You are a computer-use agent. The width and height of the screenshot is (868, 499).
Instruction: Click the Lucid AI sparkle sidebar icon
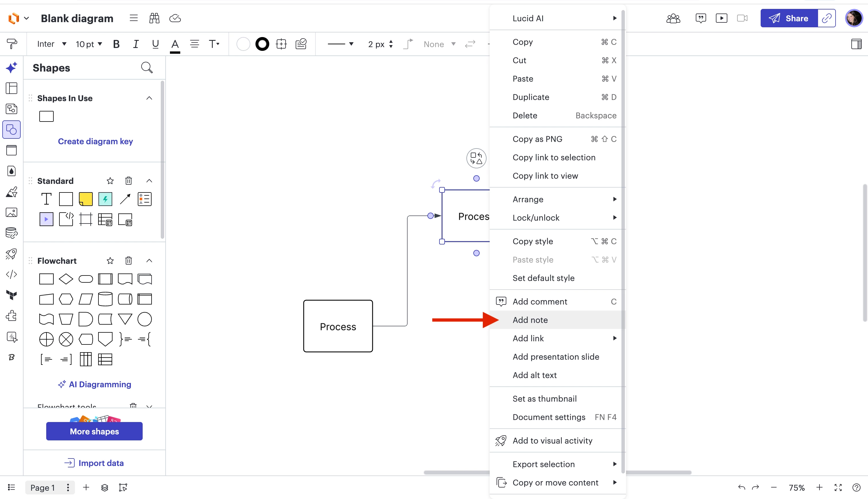[x=11, y=68]
